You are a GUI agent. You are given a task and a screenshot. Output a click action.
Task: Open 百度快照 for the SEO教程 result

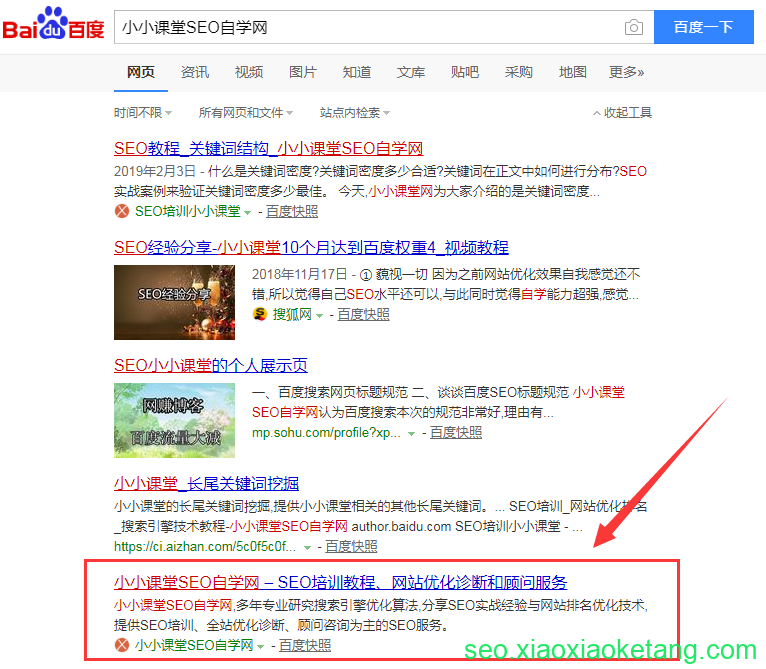tap(292, 212)
